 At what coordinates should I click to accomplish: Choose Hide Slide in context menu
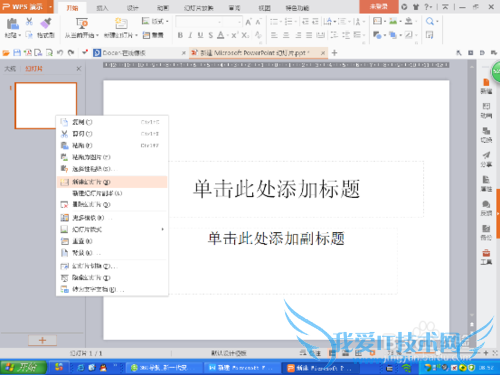[112, 277]
